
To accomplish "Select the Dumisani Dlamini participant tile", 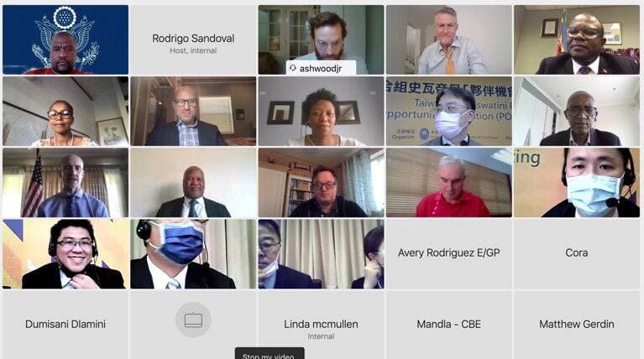I will pos(65,325).
